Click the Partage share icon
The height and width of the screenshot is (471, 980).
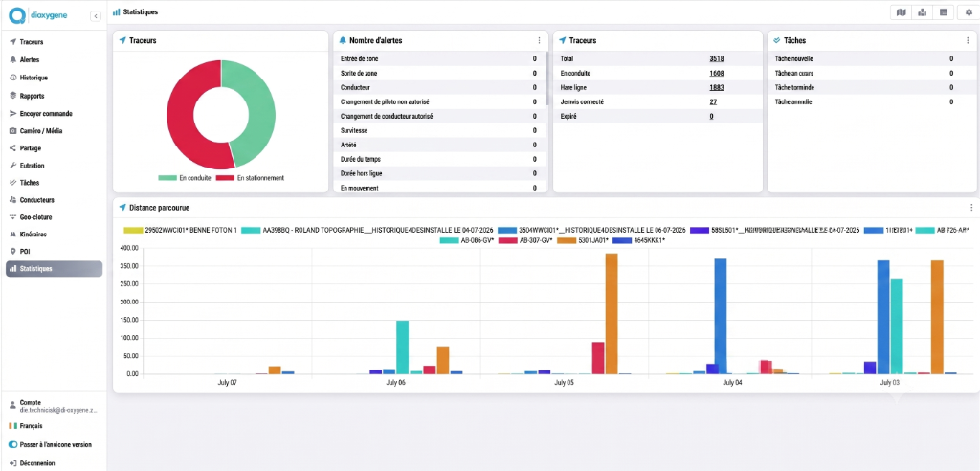[13, 148]
